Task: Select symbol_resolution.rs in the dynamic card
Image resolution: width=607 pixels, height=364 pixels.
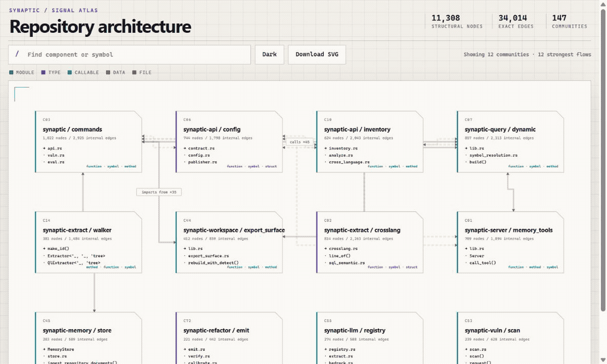Action: [x=494, y=155]
